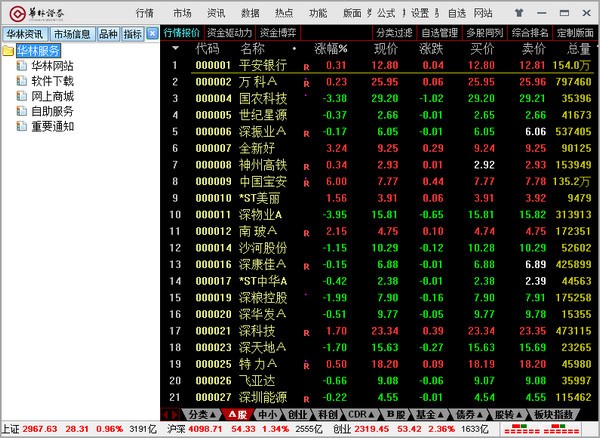Click the 网上商城 page icon
The height and width of the screenshot is (438, 600).
pyautogui.click(x=22, y=96)
